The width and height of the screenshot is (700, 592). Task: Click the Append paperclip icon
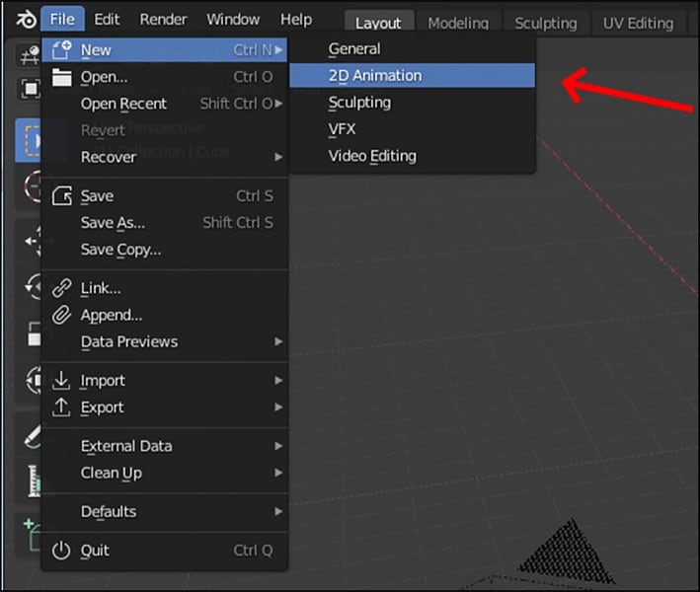61,315
